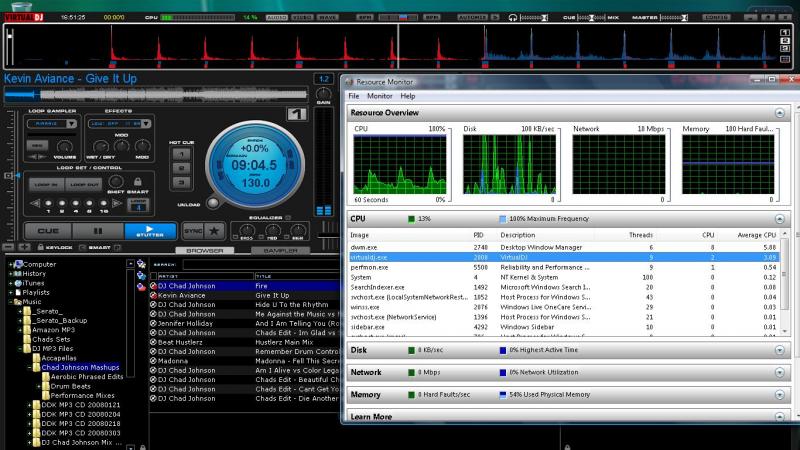The width and height of the screenshot is (800, 450).
Task: Click the loop length increase arrow
Action: (117, 203)
